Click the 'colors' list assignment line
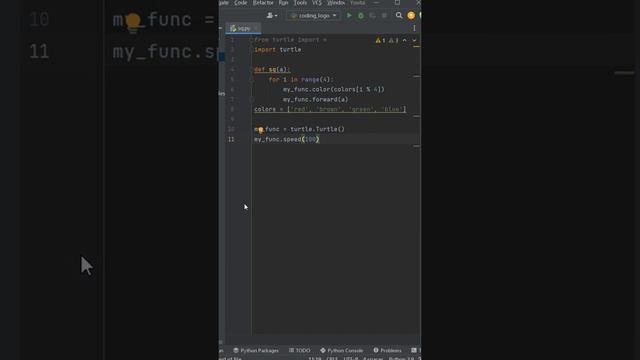 click(x=330, y=109)
